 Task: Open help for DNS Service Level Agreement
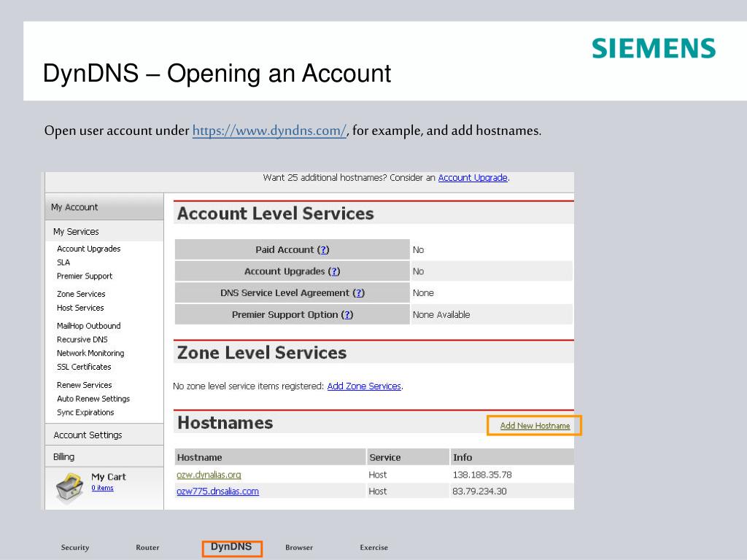tap(359, 293)
